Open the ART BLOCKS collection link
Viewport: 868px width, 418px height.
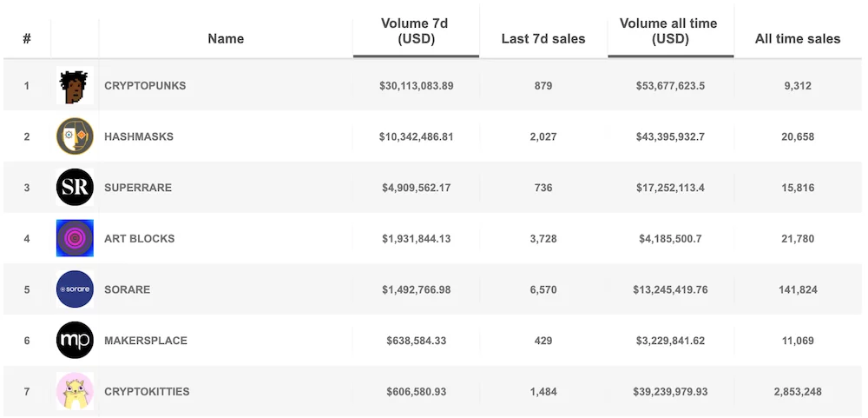pos(139,239)
